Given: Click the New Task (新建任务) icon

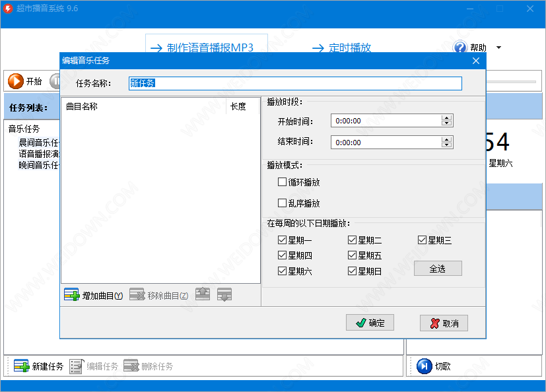Looking at the screenshot, I should pyautogui.click(x=21, y=366).
